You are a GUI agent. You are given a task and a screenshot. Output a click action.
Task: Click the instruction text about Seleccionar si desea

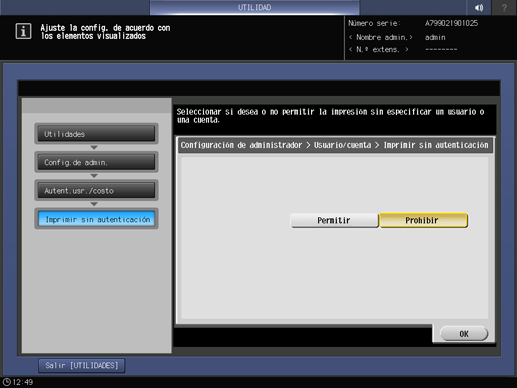tap(330, 116)
